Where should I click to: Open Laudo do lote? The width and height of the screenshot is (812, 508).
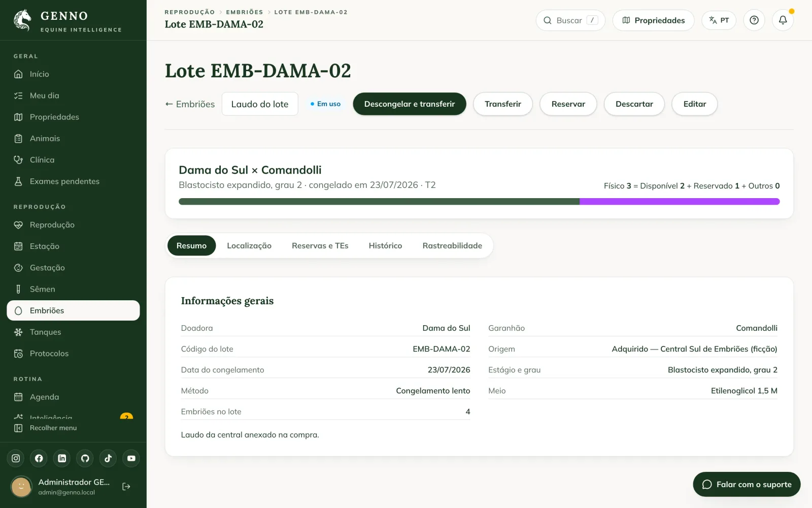[x=260, y=104]
